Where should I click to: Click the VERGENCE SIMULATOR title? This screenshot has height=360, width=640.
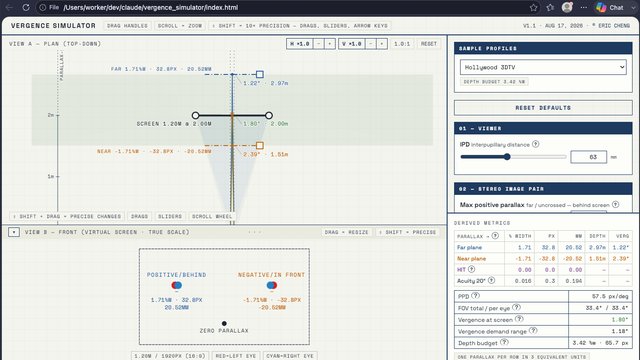pos(53,26)
